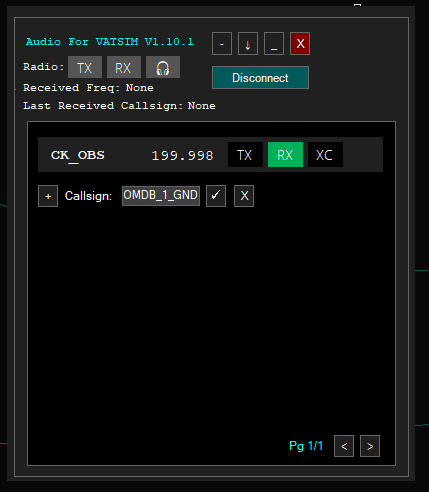
Task: Click the down arrow button in header
Action: click(x=248, y=44)
